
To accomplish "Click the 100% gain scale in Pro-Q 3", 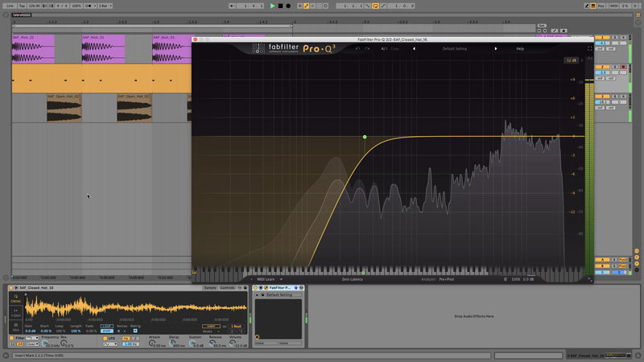I will (x=516, y=279).
